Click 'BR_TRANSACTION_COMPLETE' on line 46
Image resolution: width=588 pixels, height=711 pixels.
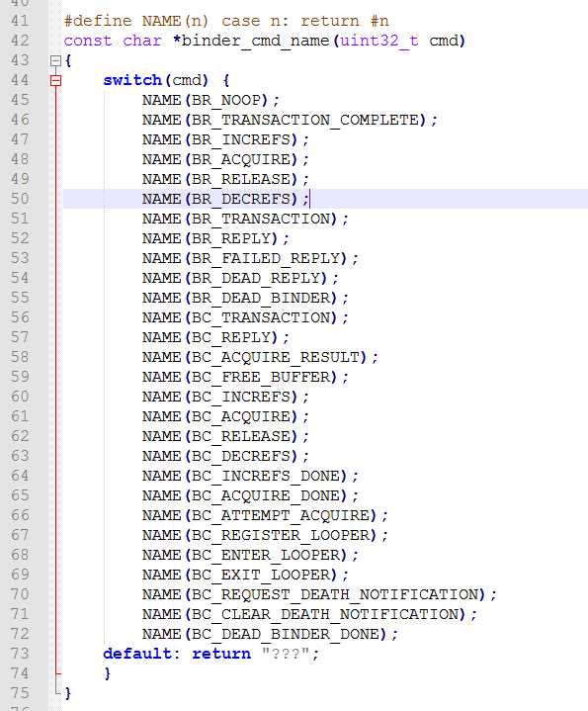click(305, 121)
